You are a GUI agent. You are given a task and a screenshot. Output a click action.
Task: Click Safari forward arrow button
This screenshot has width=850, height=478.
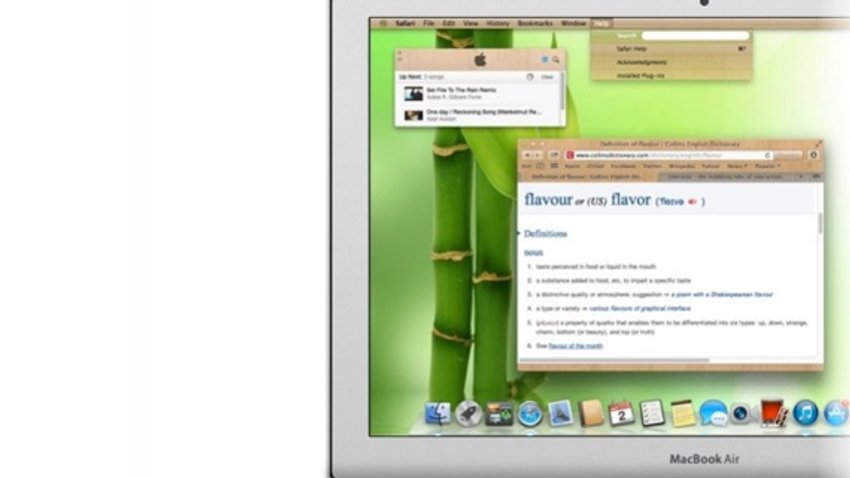click(538, 155)
